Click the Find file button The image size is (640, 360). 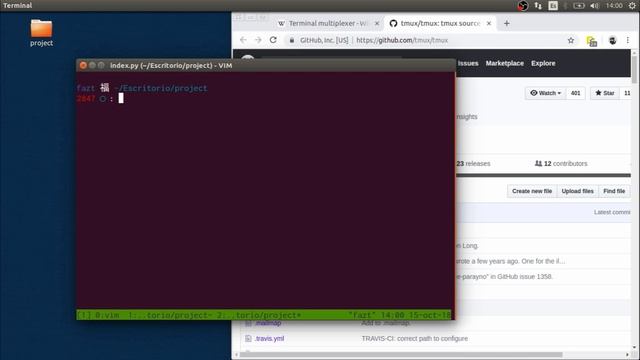tap(614, 191)
